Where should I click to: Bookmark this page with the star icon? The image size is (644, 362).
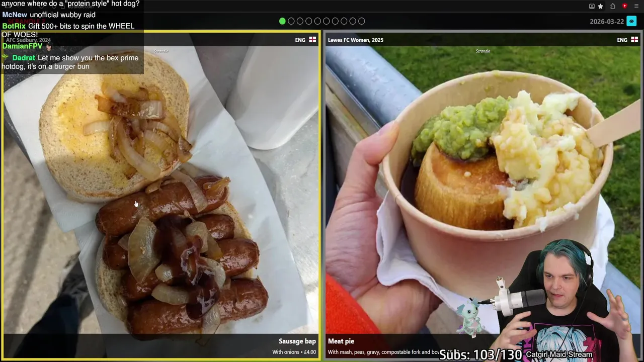pos(600,6)
